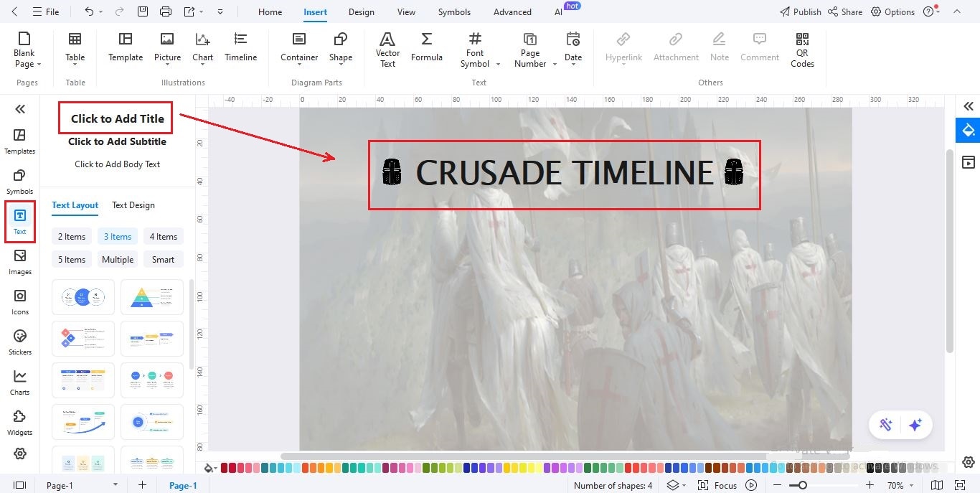Open the Page-1 selector dropdown

115,485
